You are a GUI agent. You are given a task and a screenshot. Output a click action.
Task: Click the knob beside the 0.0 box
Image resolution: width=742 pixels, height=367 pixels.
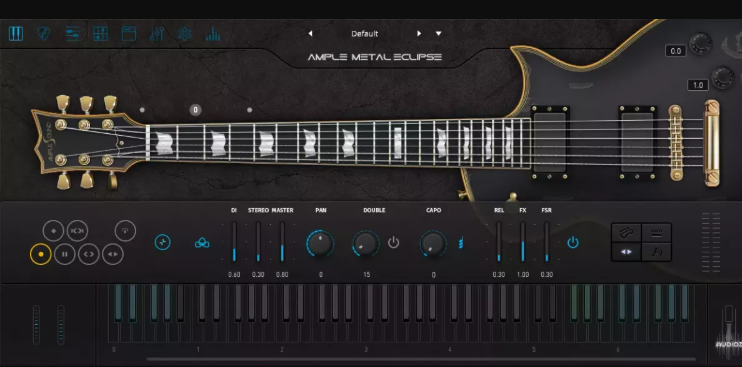click(x=700, y=44)
